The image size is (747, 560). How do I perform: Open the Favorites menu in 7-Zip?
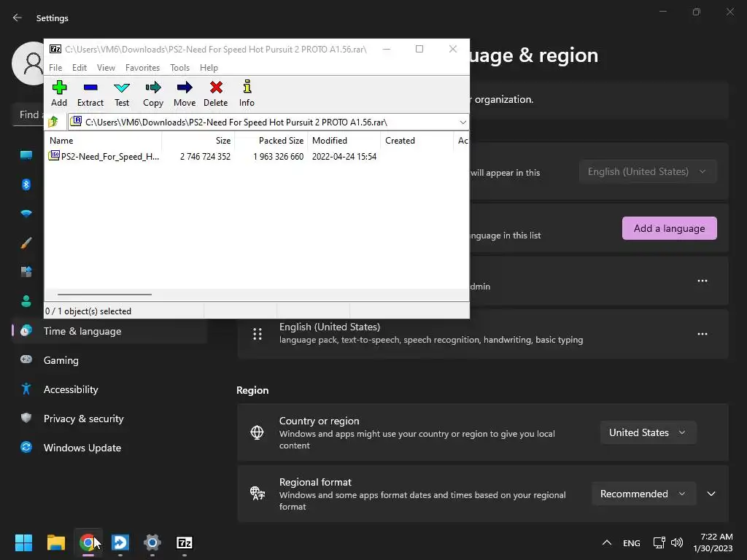[x=142, y=68]
